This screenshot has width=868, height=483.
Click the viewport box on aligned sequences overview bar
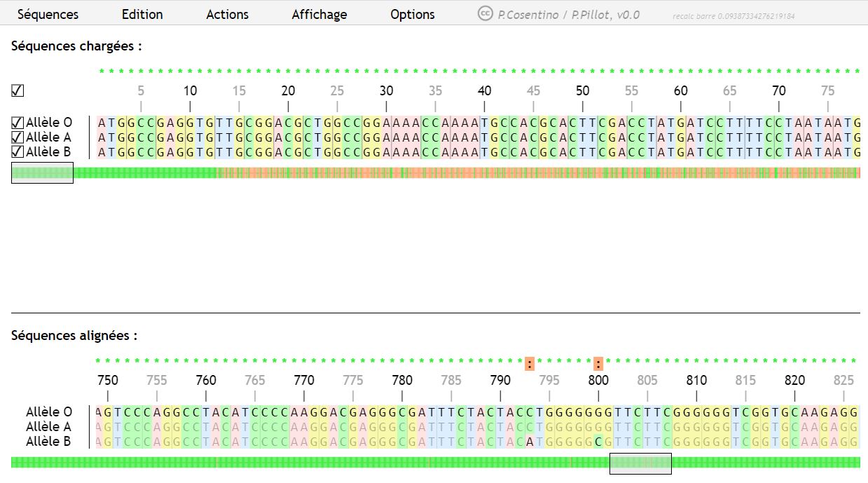[640, 463]
